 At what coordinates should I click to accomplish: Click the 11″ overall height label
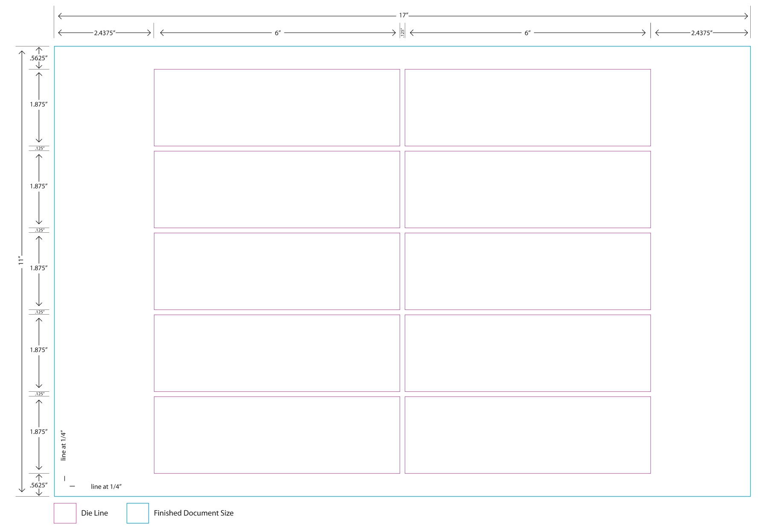[21, 260]
